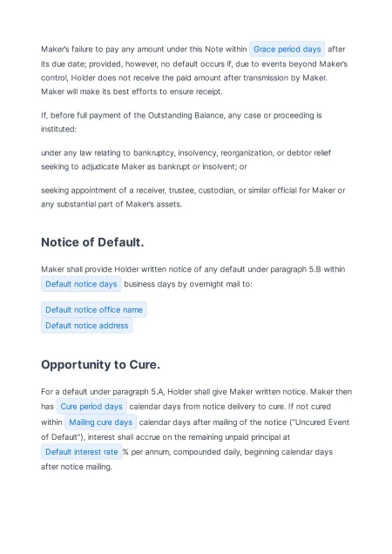Click the Notice of Default heading
The width and height of the screenshot is (392, 554).
coord(92,242)
